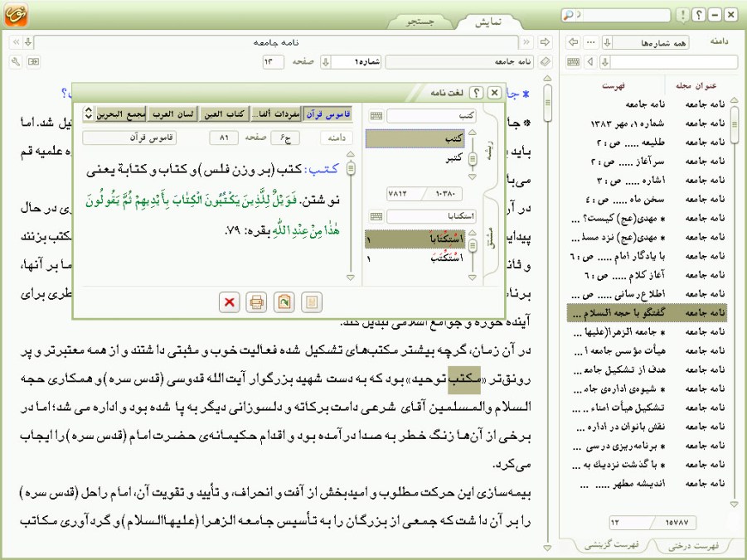
Task: Click the red X button in dictionary dialog
Action: [x=229, y=302]
